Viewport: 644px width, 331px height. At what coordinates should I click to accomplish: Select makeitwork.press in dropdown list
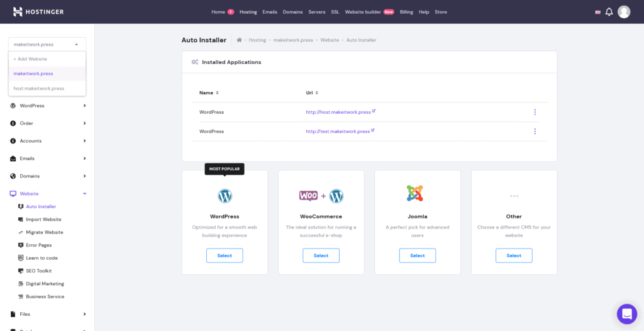point(47,74)
